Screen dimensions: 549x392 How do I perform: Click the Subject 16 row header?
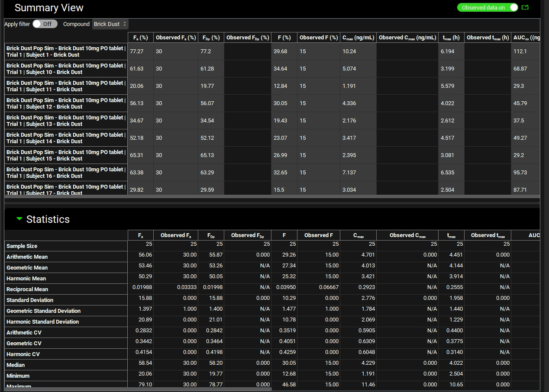pyautogui.click(x=66, y=173)
